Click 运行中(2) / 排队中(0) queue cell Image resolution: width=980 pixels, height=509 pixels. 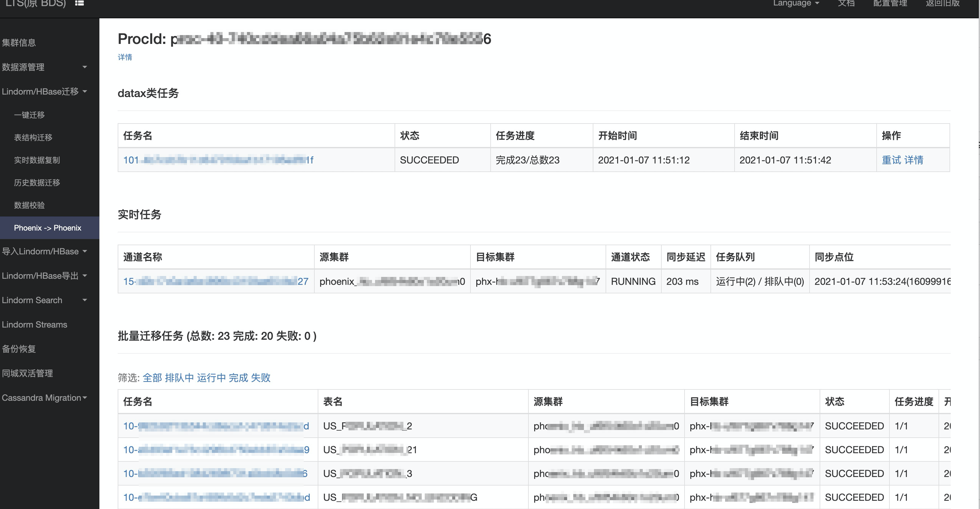click(x=760, y=281)
